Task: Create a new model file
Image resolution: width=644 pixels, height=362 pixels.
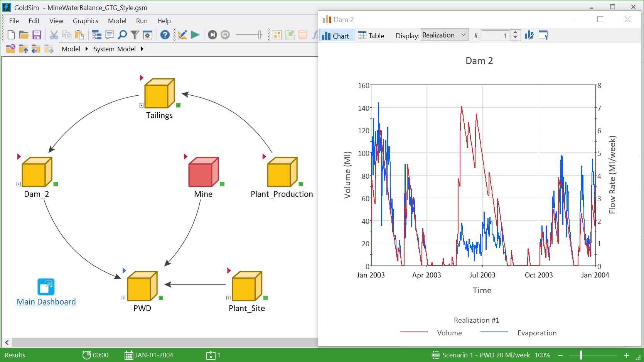Action: click(x=11, y=35)
